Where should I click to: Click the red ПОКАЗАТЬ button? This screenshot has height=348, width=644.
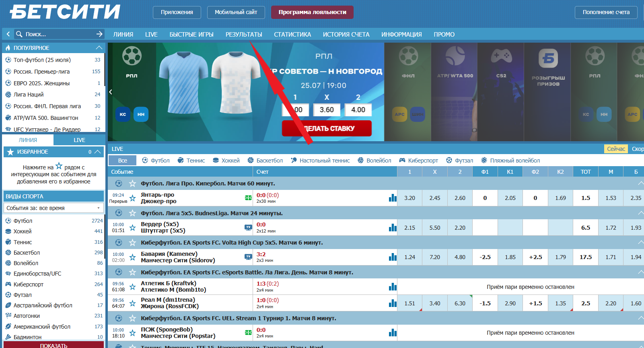click(x=53, y=345)
